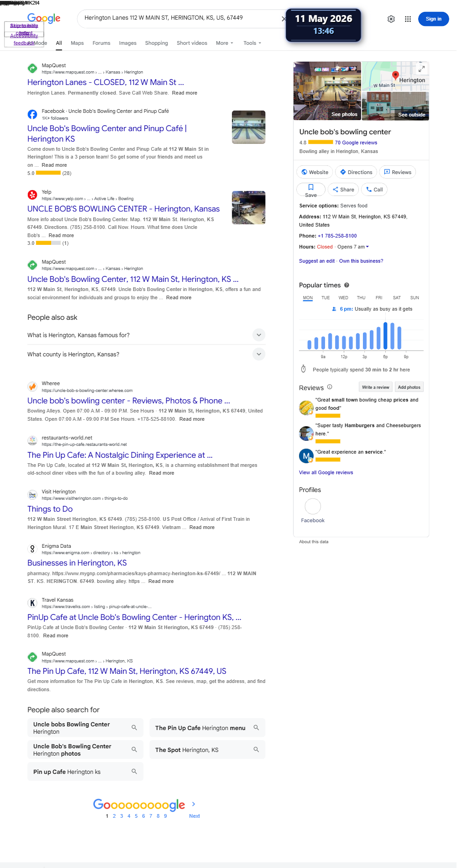This screenshot has width=462, height=868.
Task: Search icon for Pin up Cafe Herington ks
Action: 134,771
